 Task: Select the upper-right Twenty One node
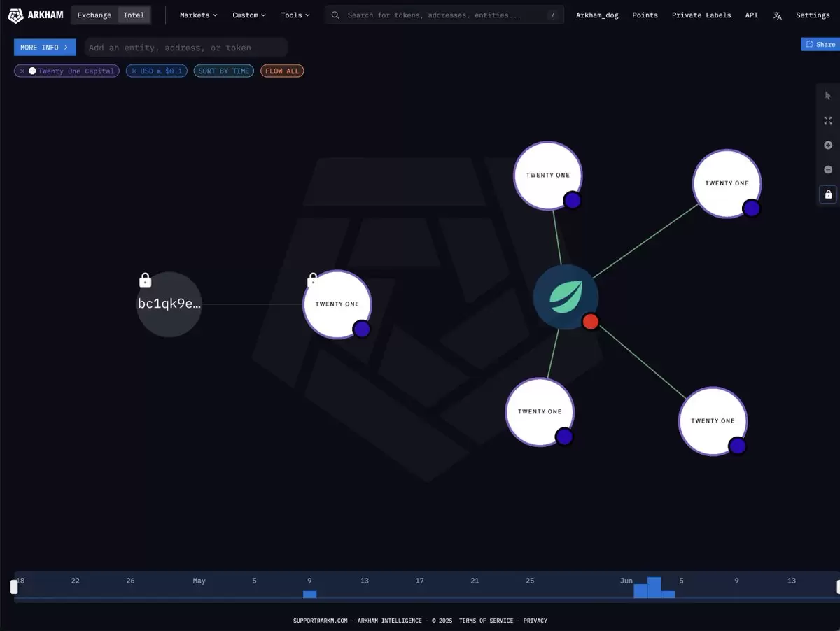pos(727,183)
